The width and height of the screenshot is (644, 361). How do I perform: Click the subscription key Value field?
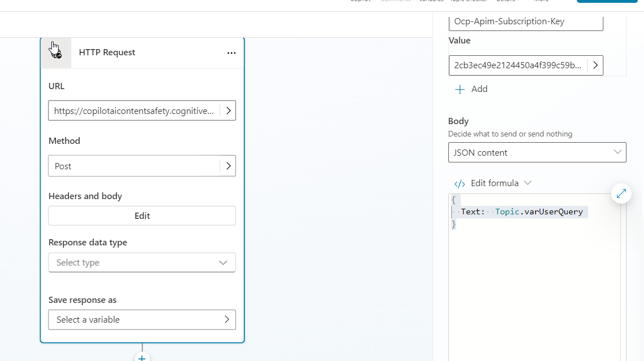pos(518,65)
